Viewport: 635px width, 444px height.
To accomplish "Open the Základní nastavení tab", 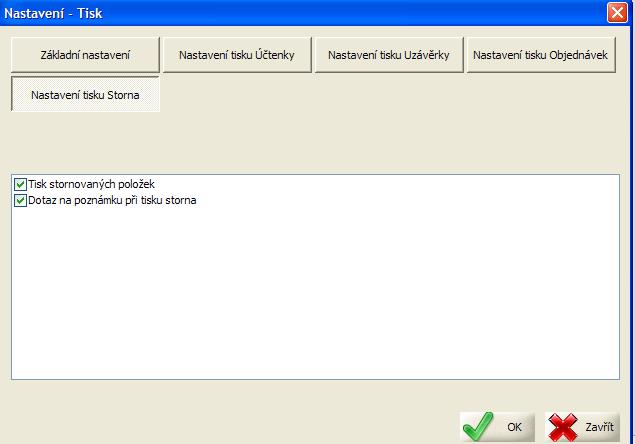I will (x=85, y=55).
